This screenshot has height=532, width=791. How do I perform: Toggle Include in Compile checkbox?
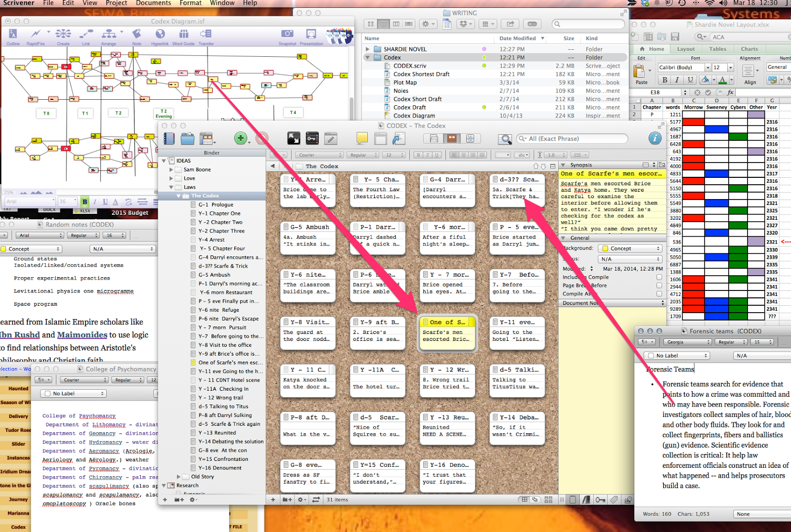[x=659, y=277]
